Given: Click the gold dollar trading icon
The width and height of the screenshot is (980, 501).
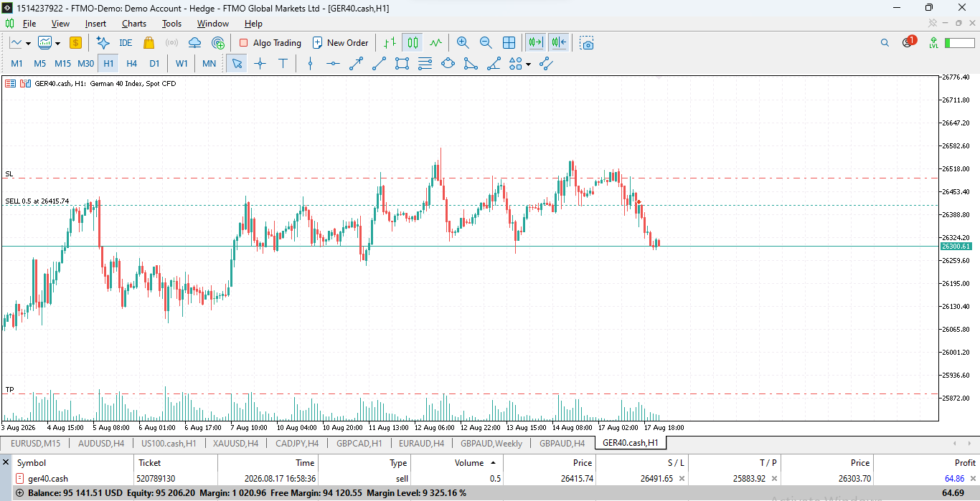Looking at the screenshot, I should point(75,43).
